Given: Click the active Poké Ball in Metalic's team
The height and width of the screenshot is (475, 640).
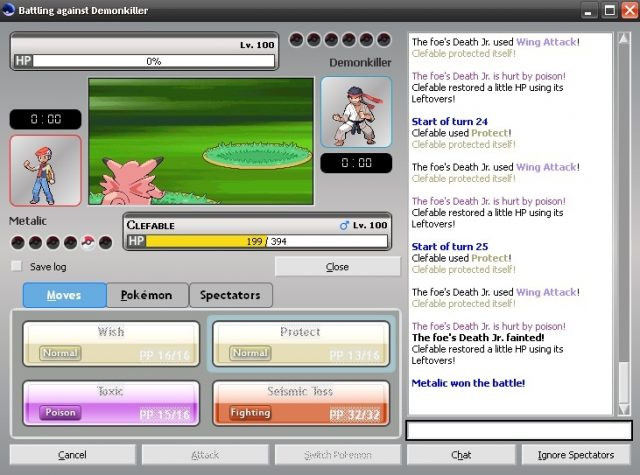Looking at the screenshot, I should 88,242.
